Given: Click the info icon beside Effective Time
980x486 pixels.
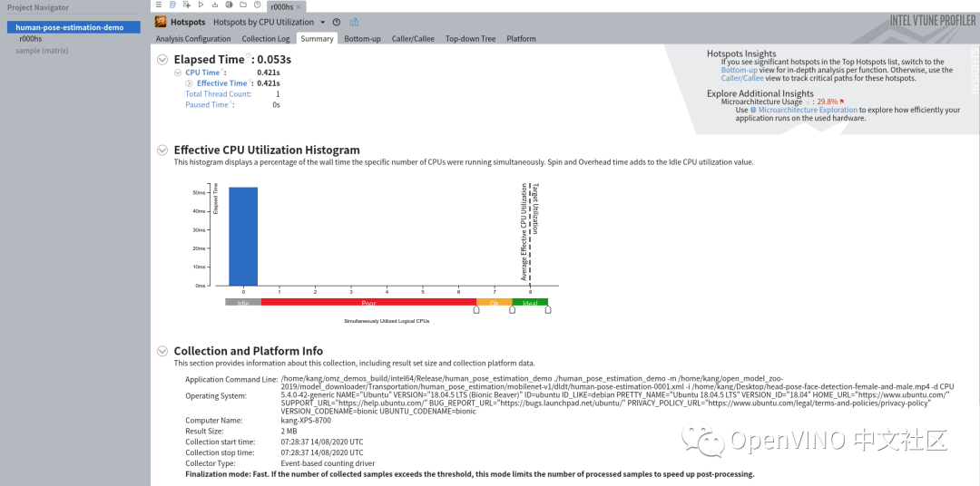Looking at the screenshot, I should tap(250, 82).
